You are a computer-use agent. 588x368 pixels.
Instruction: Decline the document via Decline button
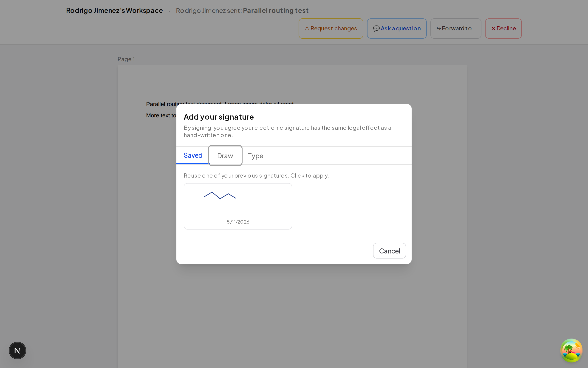click(503, 29)
